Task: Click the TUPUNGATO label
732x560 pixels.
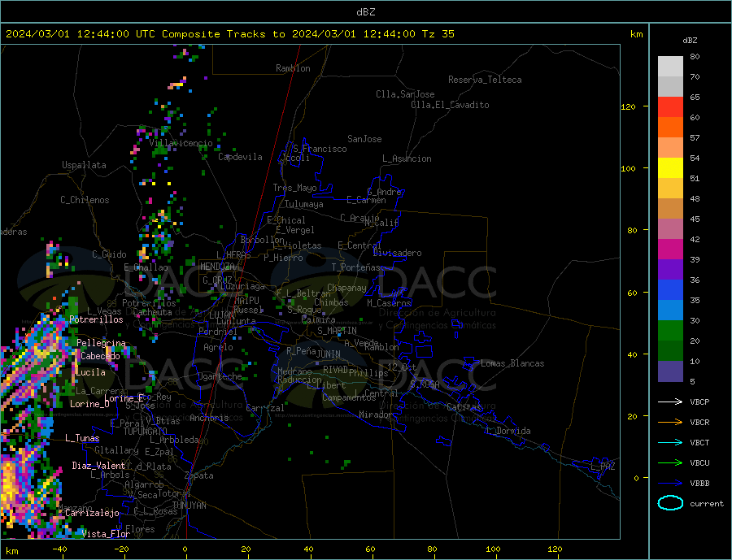Action: pyautogui.click(x=146, y=432)
